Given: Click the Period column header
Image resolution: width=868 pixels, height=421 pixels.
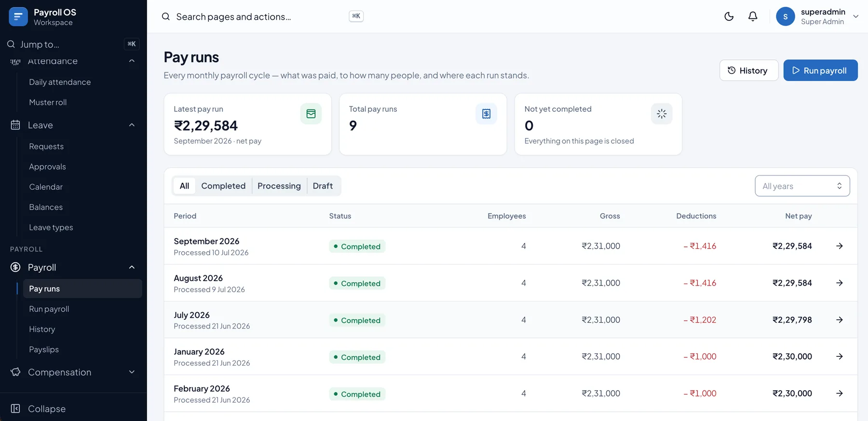Looking at the screenshot, I should [x=185, y=216].
